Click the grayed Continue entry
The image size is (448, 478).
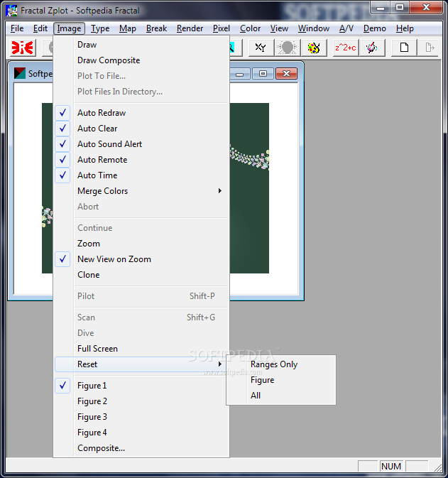(x=142, y=228)
